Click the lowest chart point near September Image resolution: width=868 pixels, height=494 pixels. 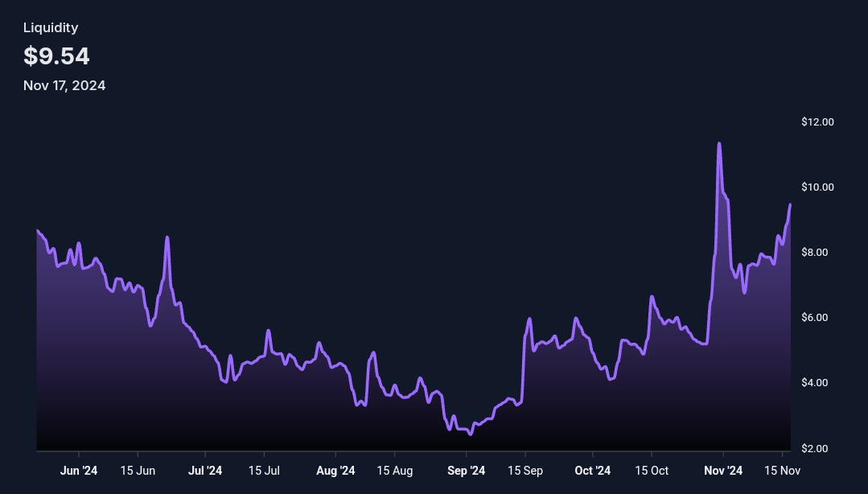(x=471, y=434)
